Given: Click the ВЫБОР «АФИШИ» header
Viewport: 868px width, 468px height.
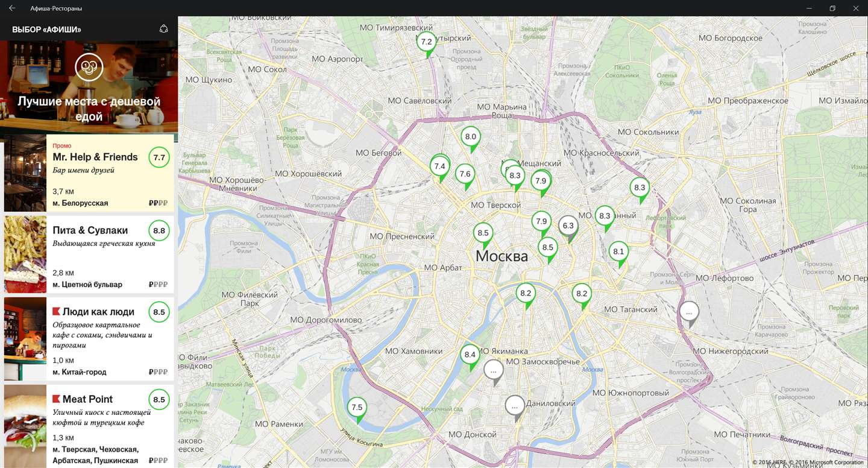Looking at the screenshot, I should [46, 30].
